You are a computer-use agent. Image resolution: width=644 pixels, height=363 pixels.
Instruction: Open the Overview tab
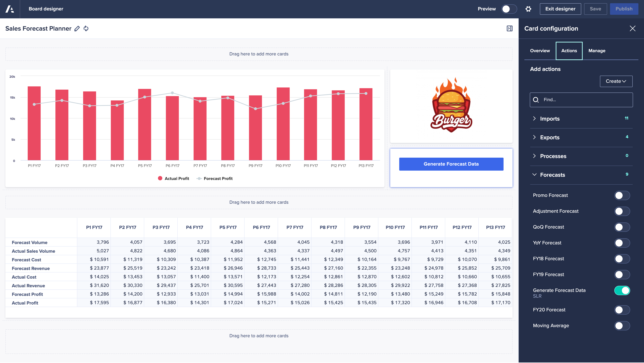(540, 51)
